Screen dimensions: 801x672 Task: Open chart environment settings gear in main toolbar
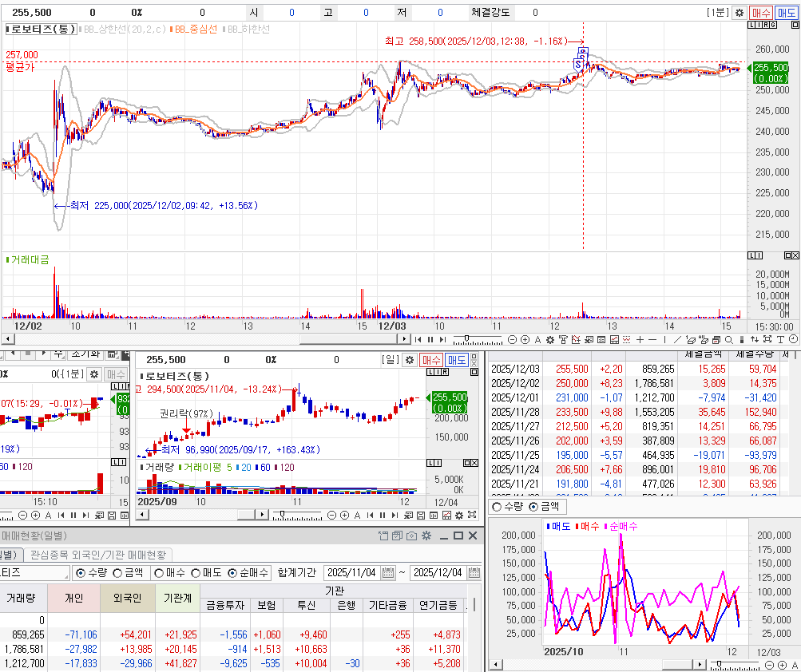[x=549, y=339]
